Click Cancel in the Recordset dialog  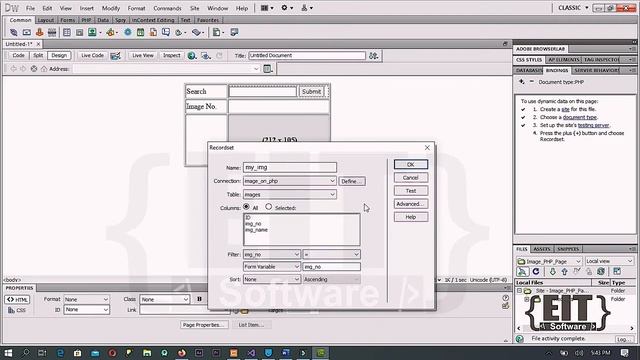(x=411, y=178)
